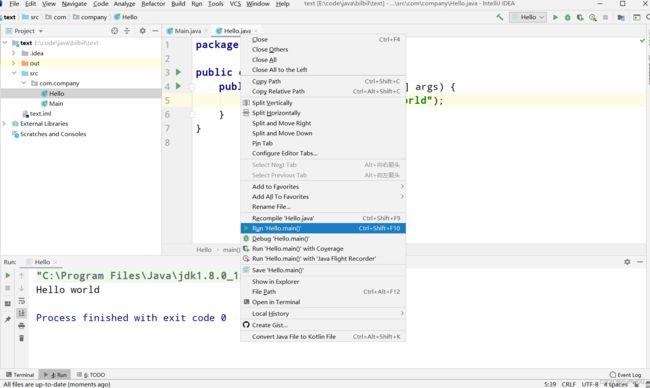Screen dimensions: 650x388
Task: Run with coverage from the top toolbar
Action: pos(580,17)
